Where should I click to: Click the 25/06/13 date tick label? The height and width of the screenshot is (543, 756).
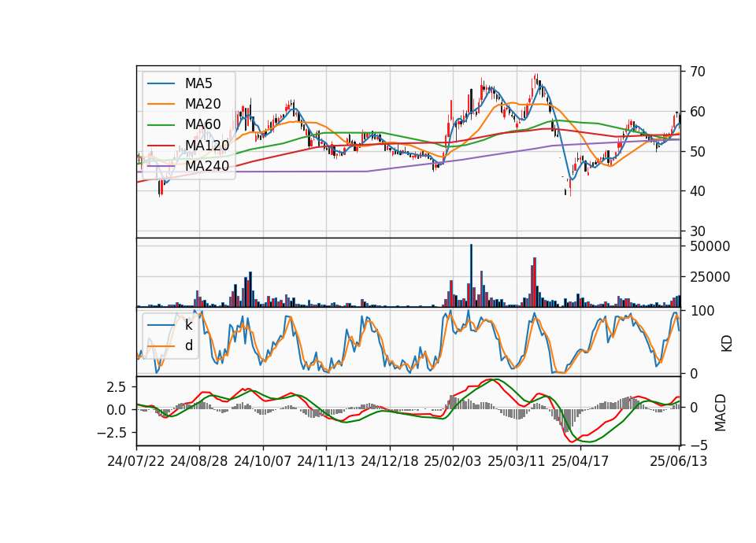pos(678,461)
